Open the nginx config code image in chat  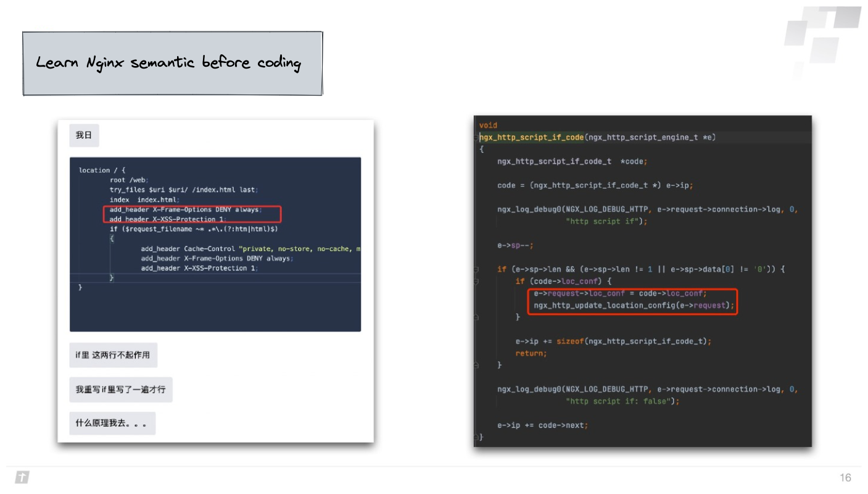(215, 244)
